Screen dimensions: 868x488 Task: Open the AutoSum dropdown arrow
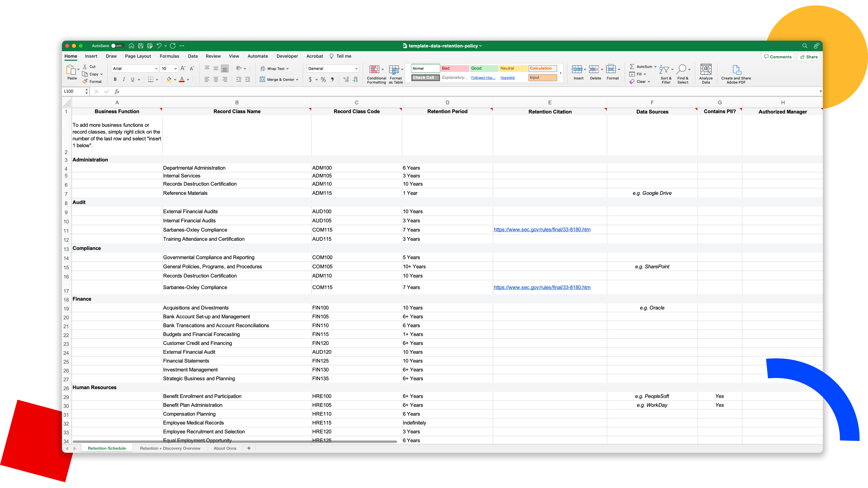pos(655,67)
